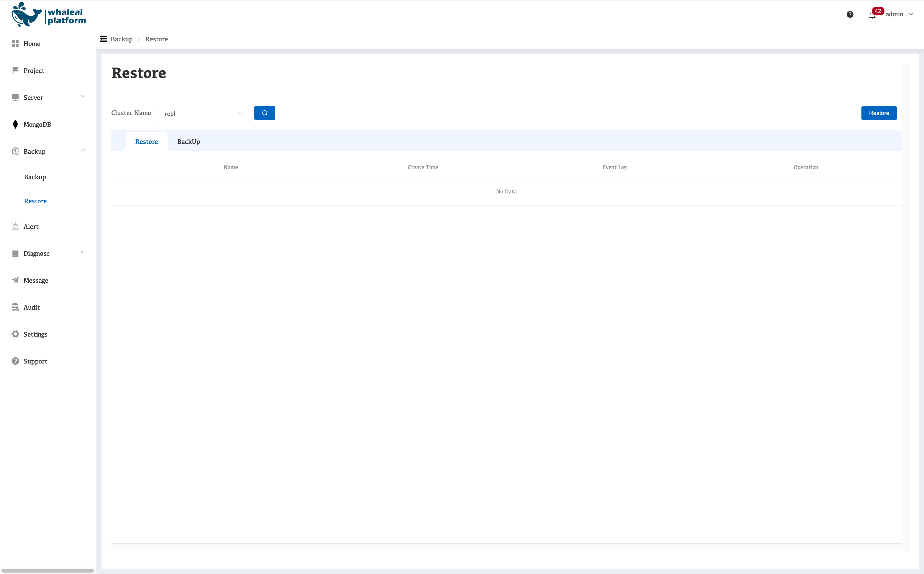Click the magnifier search button
924x574 pixels.
pos(264,113)
